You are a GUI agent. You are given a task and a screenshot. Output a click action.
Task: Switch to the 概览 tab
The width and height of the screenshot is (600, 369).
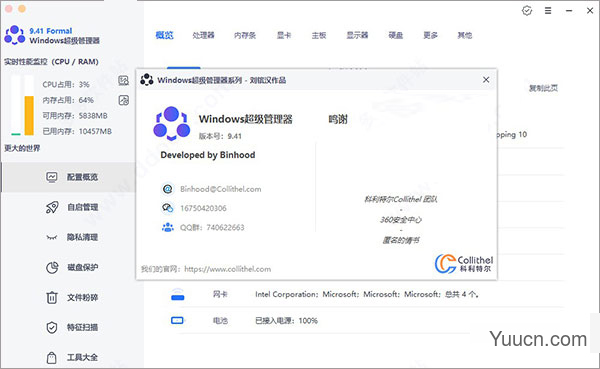click(x=165, y=35)
